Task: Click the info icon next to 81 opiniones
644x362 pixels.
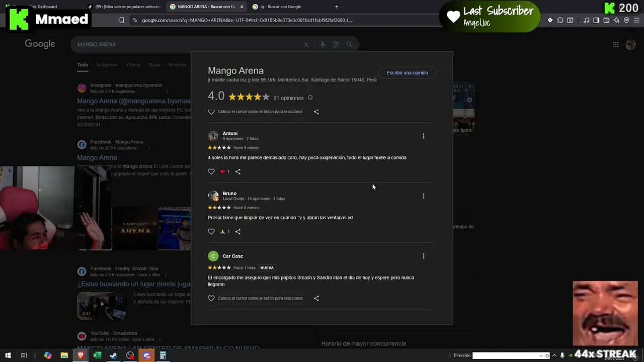Action: (310, 98)
